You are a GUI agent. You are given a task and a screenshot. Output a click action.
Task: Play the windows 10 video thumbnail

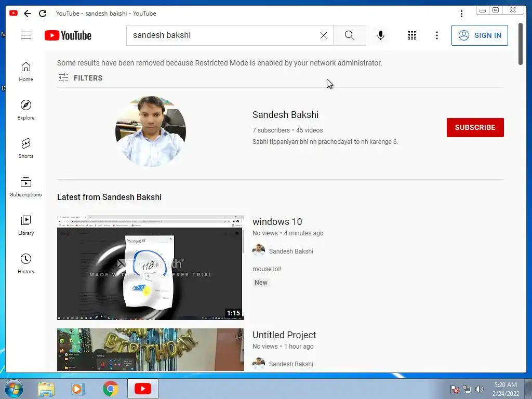coord(151,268)
